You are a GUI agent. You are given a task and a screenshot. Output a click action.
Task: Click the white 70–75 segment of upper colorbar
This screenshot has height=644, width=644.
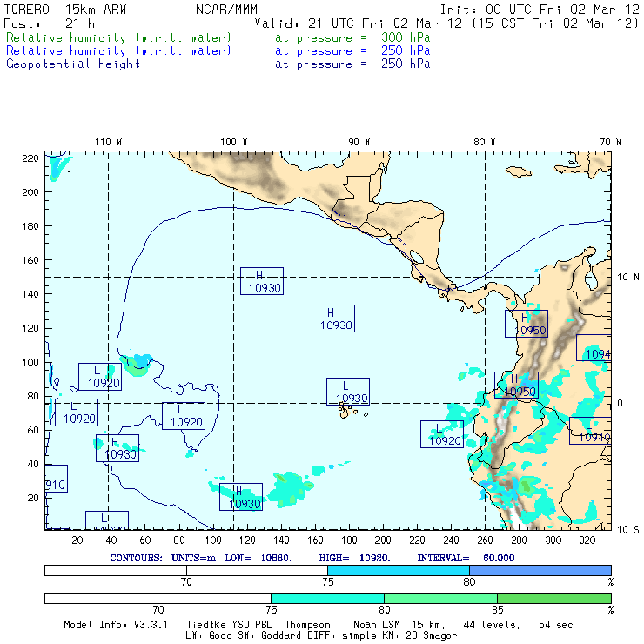point(257,570)
